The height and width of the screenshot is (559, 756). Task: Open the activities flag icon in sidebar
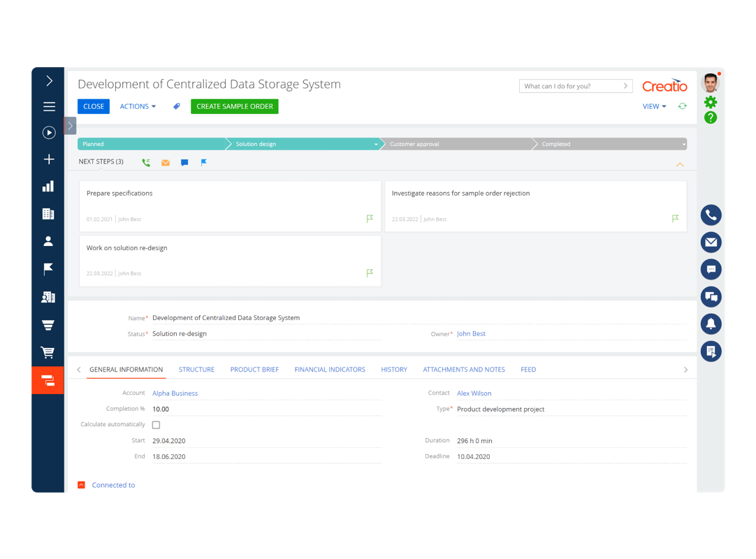(48, 269)
